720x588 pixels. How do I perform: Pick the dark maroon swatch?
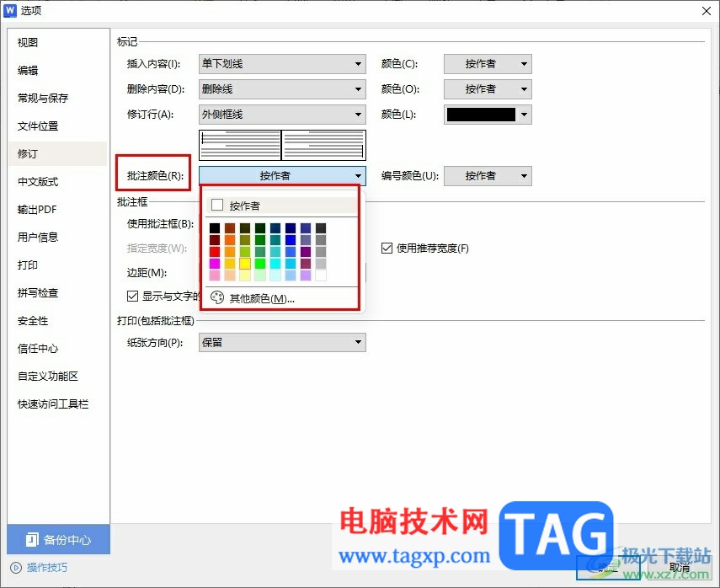point(215,240)
